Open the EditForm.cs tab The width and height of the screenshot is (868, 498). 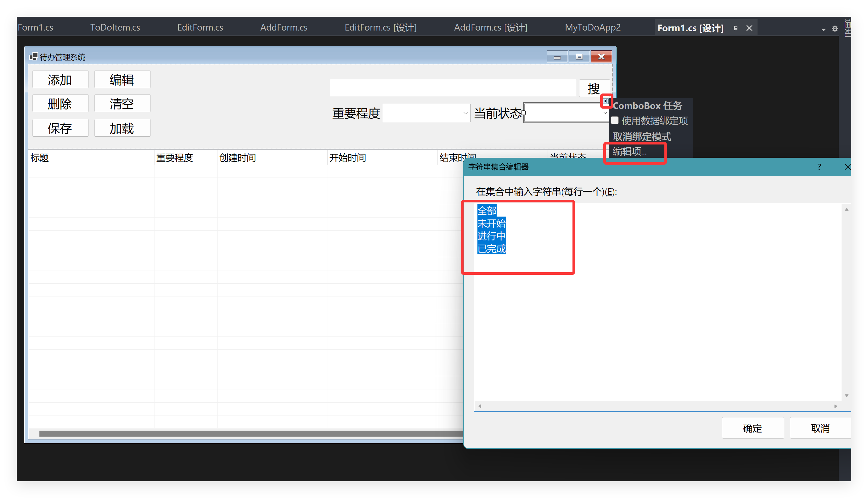point(200,27)
